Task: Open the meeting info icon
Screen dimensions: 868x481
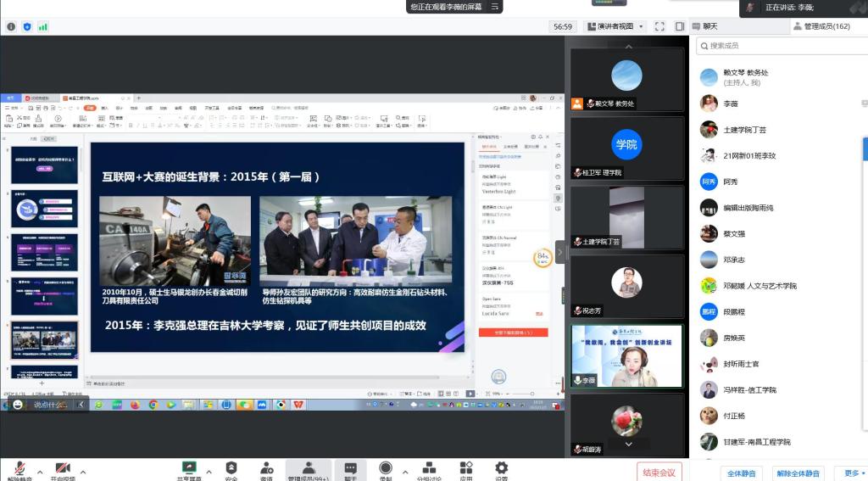Action: [11, 26]
